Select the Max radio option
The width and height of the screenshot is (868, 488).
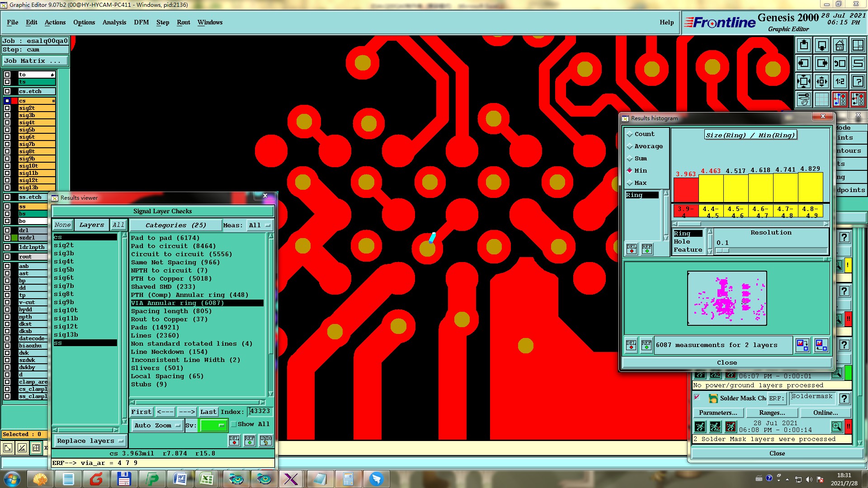pyautogui.click(x=629, y=183)
